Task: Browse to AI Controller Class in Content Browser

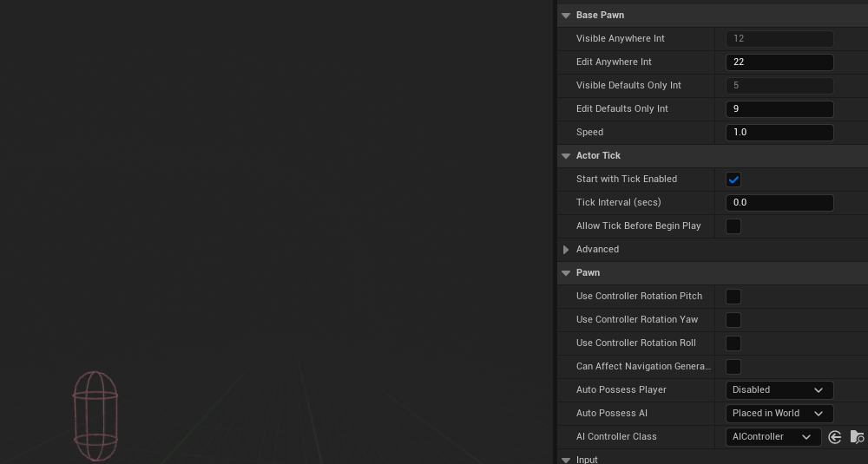Action: point(857,437)
